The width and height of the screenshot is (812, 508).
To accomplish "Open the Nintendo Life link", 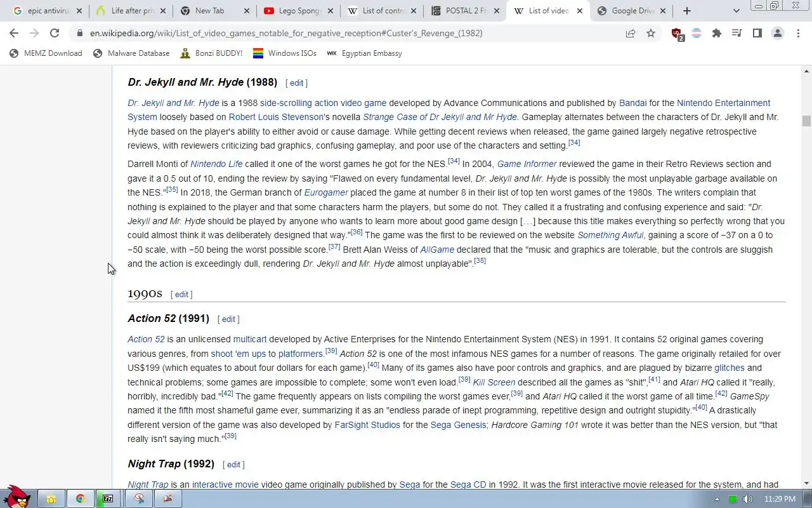I will (x=216, y=164).
